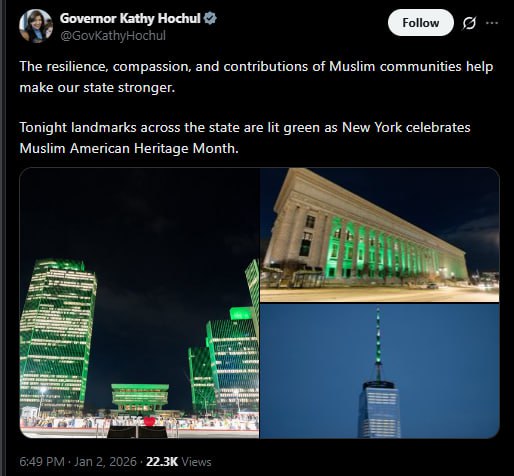
Task: Open Governor Kathy Hochul display name
Action: 130,18
